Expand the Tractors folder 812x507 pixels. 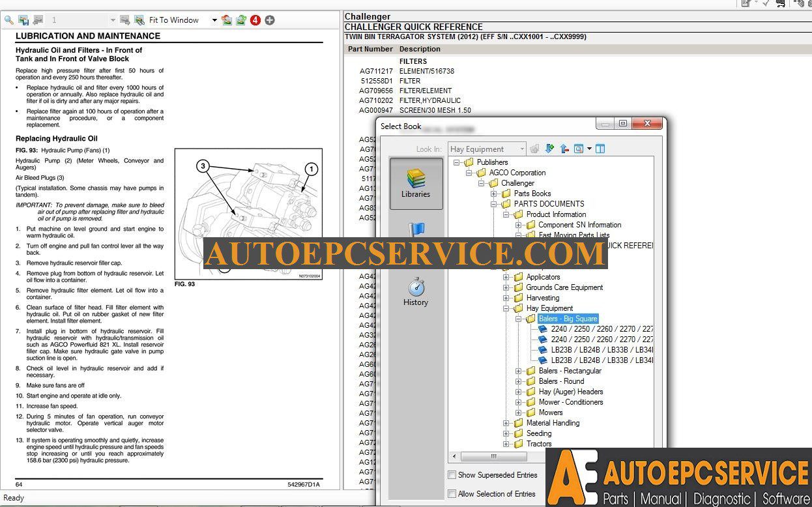[507, 444]
